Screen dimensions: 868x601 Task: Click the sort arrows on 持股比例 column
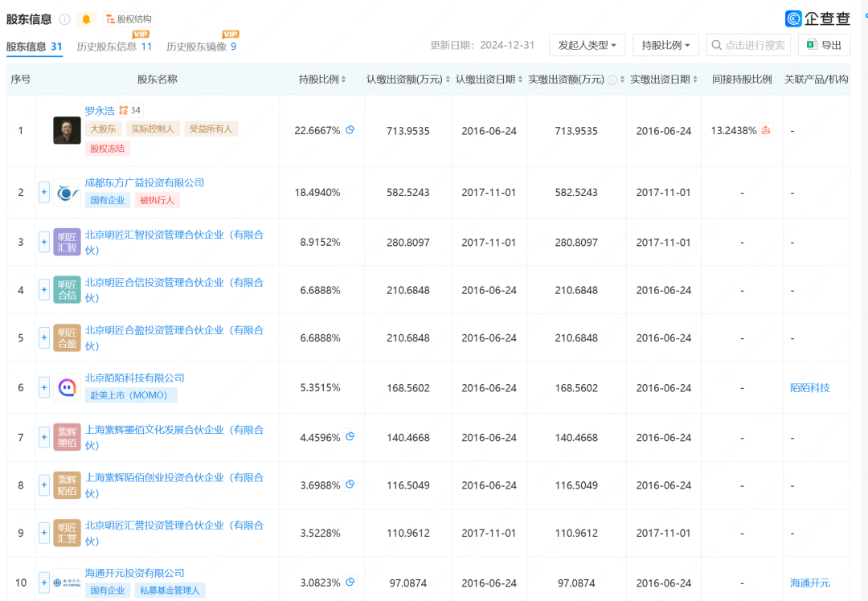tap(344, 79)
